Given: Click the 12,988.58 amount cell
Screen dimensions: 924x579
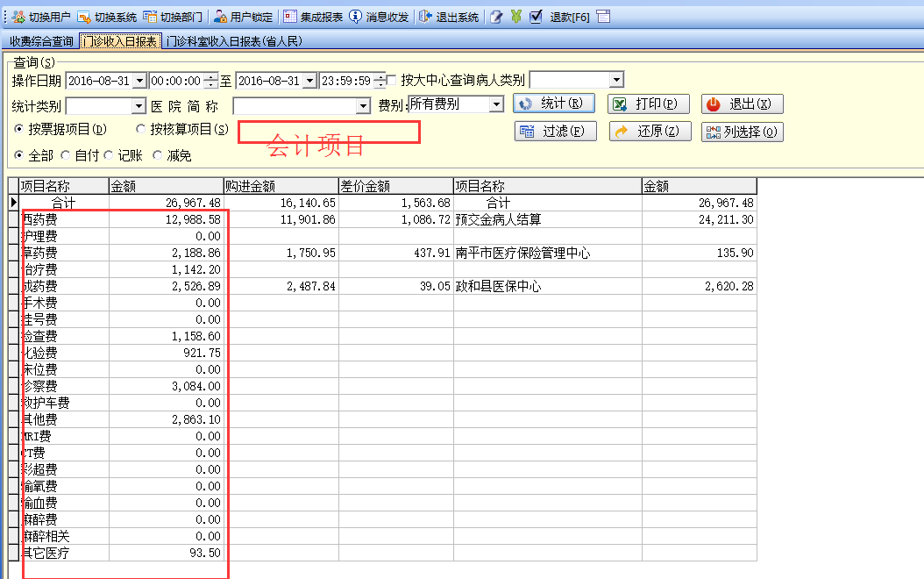Looking at the screenshot, I should pos(167,219).
